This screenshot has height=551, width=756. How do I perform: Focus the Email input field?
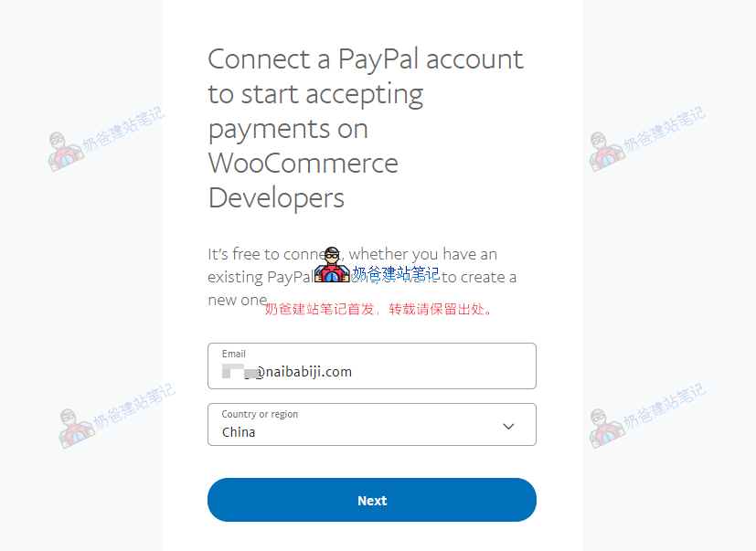click(x=372, y=366)
